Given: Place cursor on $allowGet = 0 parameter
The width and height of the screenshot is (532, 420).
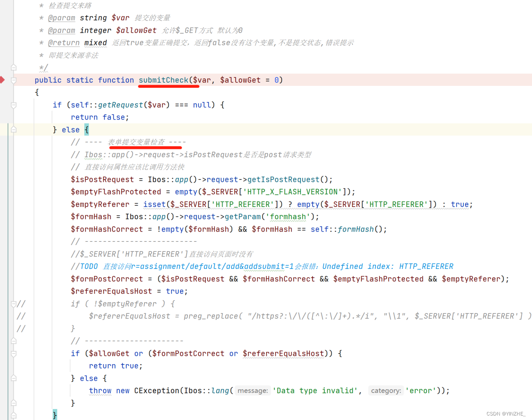Looking at the screenshot, I should coord(249,80).
